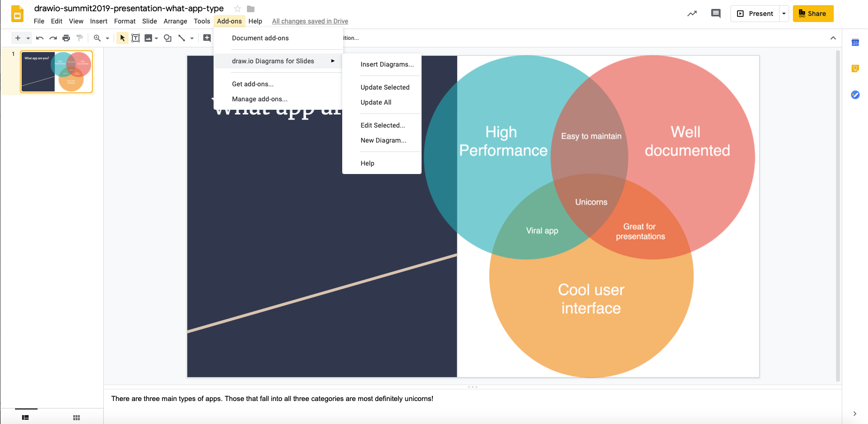Open the Format menu
The image size is (868, 424).
click(x=125, y=21)
